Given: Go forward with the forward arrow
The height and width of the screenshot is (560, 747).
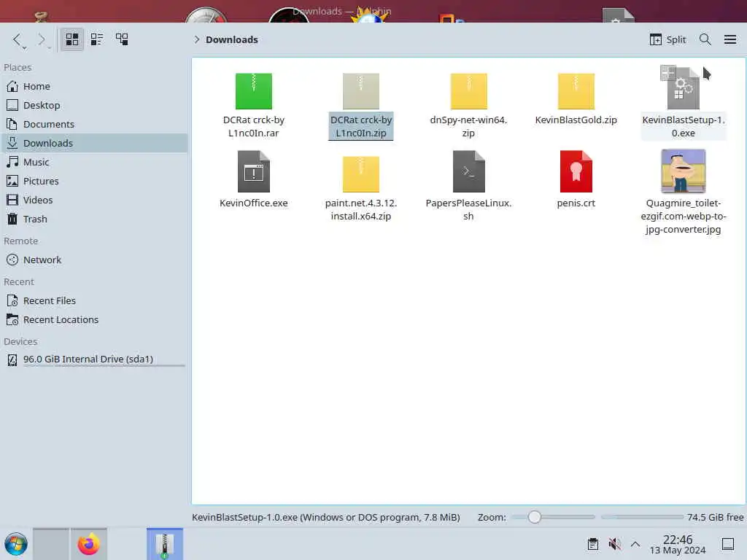Looking at the screenshot, I should 42,39.
